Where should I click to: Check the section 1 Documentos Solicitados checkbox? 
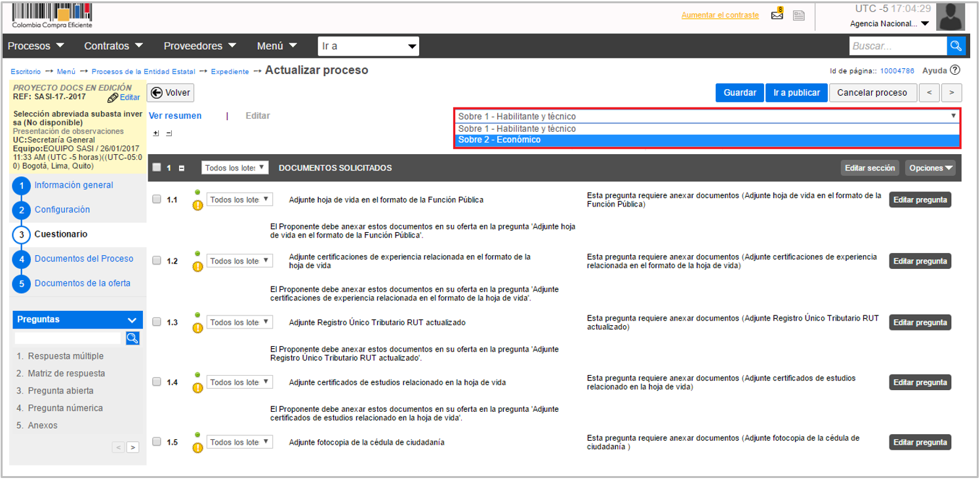(157, 167)
